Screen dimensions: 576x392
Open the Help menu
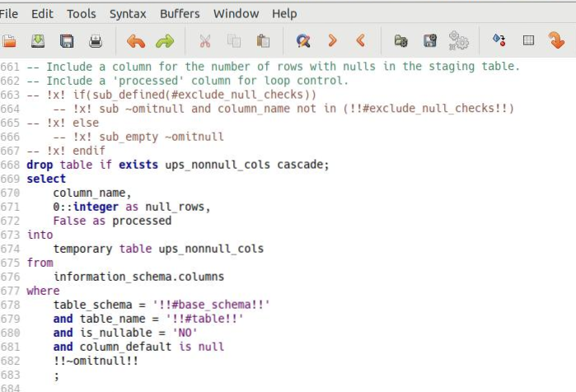coord(284,14)
